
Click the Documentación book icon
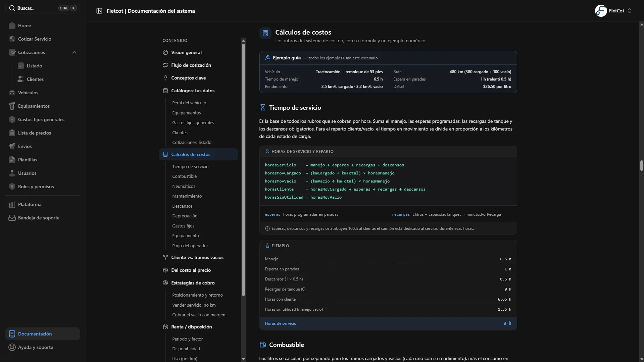click(x=12, y=334)
